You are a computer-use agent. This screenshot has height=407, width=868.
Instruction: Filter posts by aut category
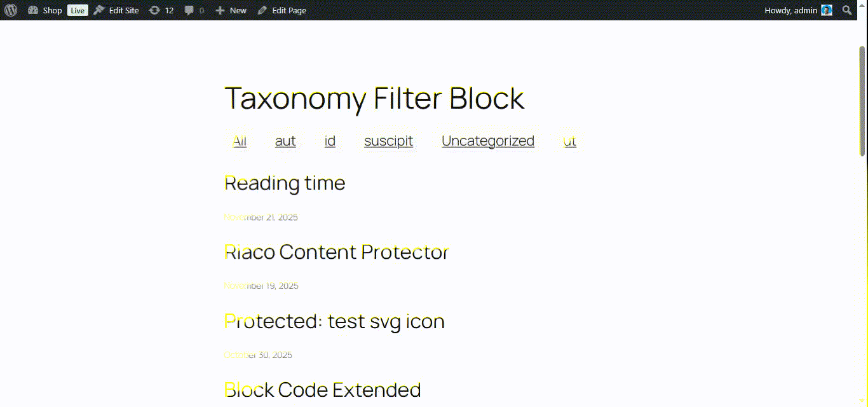285,141
